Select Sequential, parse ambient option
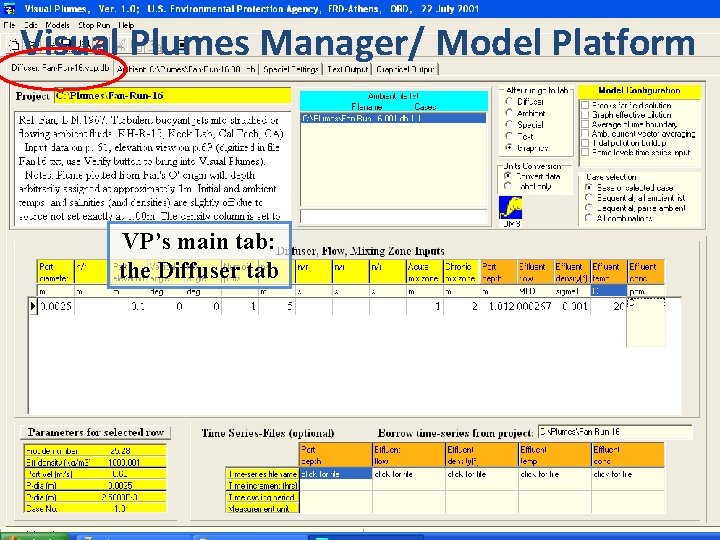Viewport: 720px width, 540px height. point(589,208)
